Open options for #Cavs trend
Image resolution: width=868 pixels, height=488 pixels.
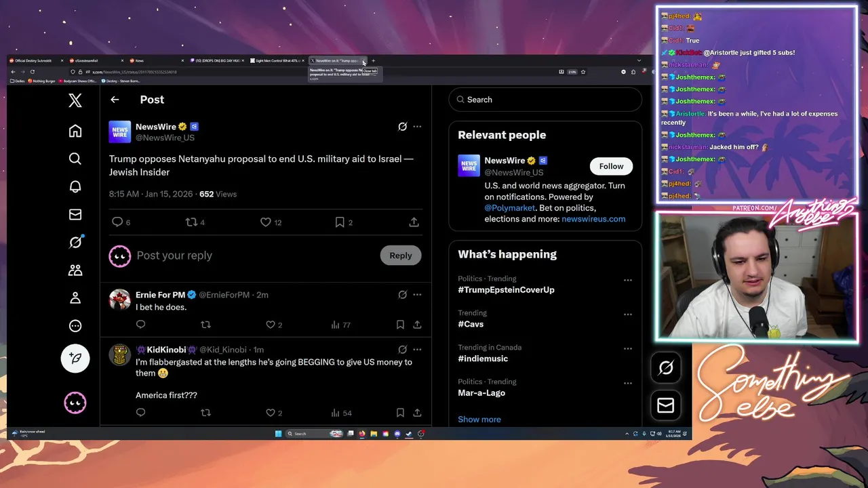coord(628,314)
